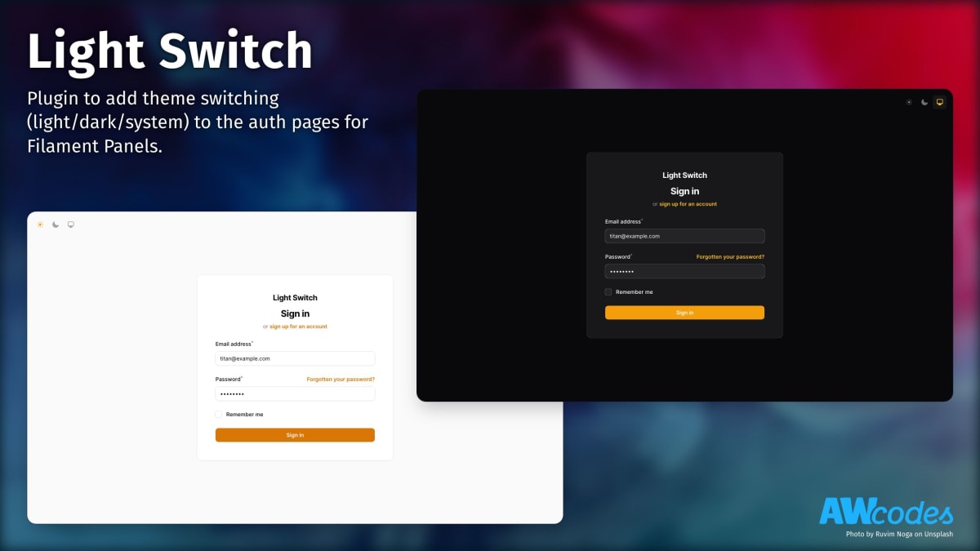This screenshot has height=551, width=980.
Task: Check the Remember me box in the dark window
Action: [608, 291]
